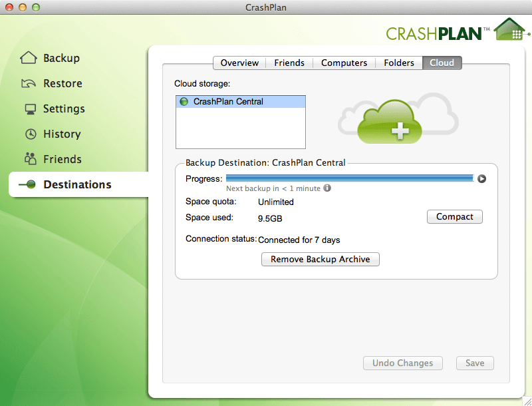
Task: Click the 'Cloud storage:' label
Action: [202, 83]
